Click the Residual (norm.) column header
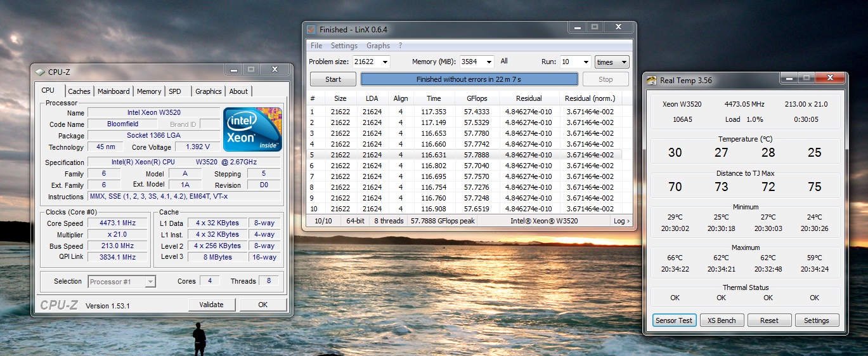Viewport: 868px width, 356px height. pos(590,98)
